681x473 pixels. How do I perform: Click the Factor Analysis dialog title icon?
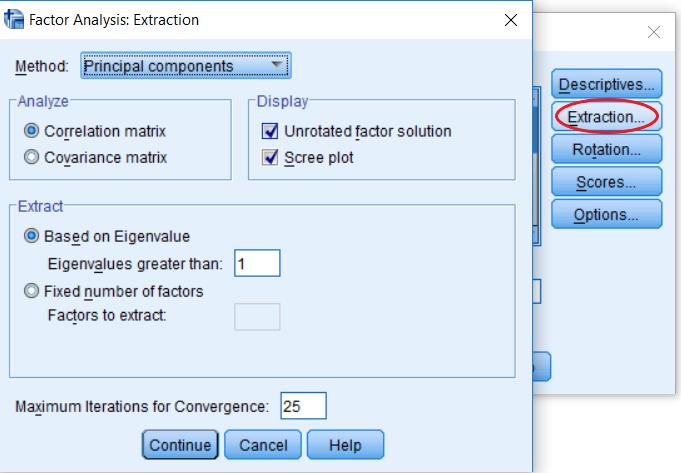click(13, 20)
